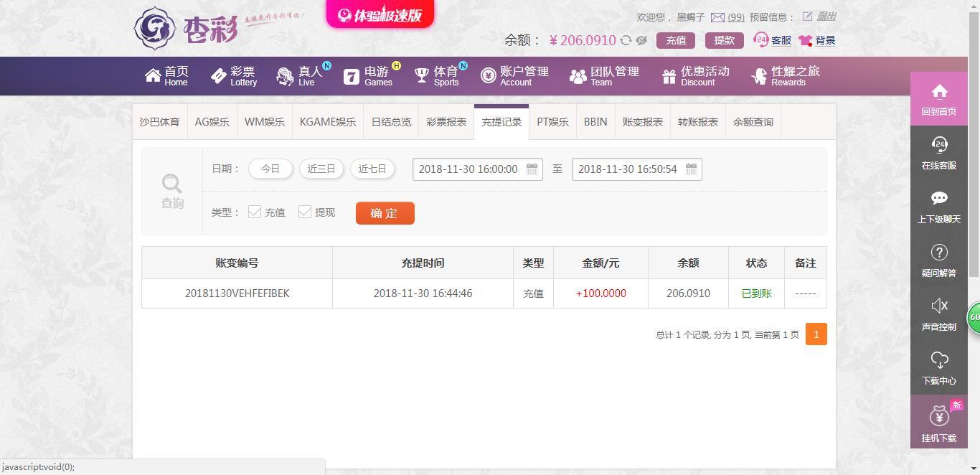Click the 提款 withdraw button
Image resolution: width=980 pixels, height=475 pixels.
[724, 40]
